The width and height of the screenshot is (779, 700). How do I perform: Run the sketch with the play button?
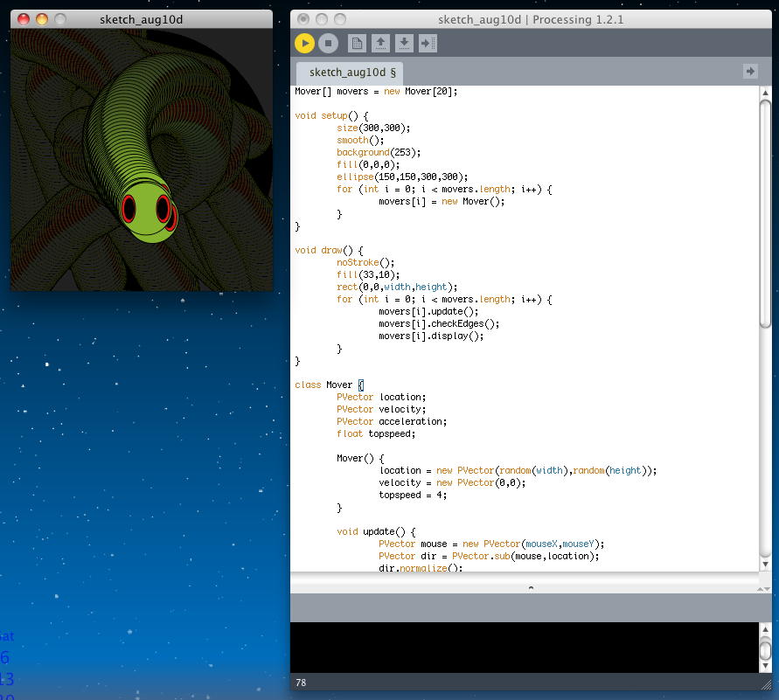pos(304,43)
